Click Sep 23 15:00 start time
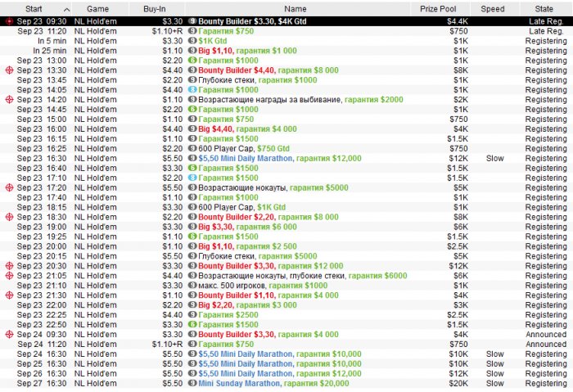Screen dimensions: 573x392 tap(42, 119)
